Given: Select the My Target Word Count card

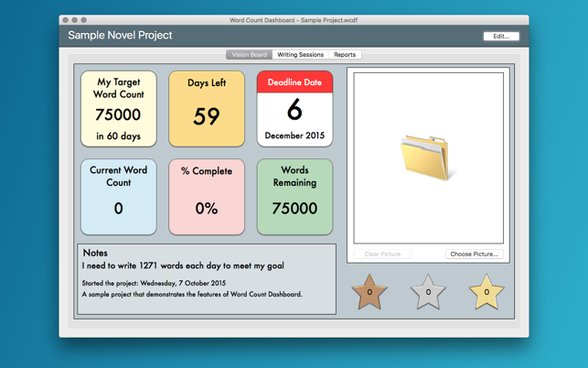Looking at the screenshot, I should pos(119,109).
